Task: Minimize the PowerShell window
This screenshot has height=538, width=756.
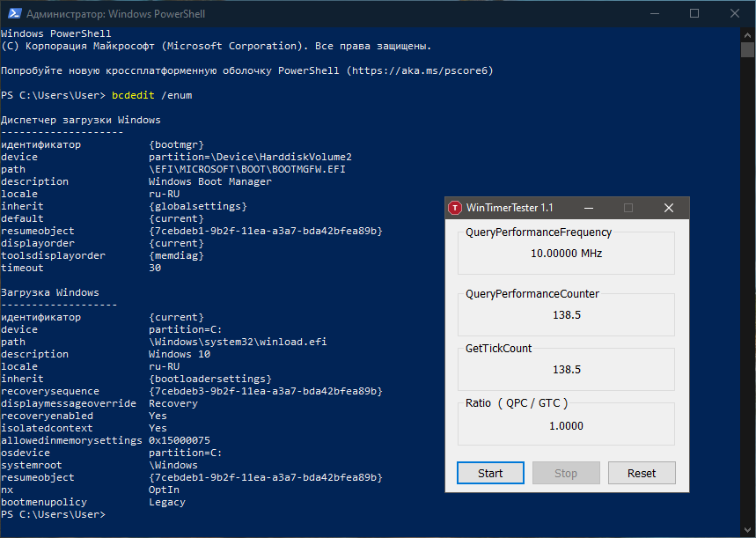Action: [654, 13]
